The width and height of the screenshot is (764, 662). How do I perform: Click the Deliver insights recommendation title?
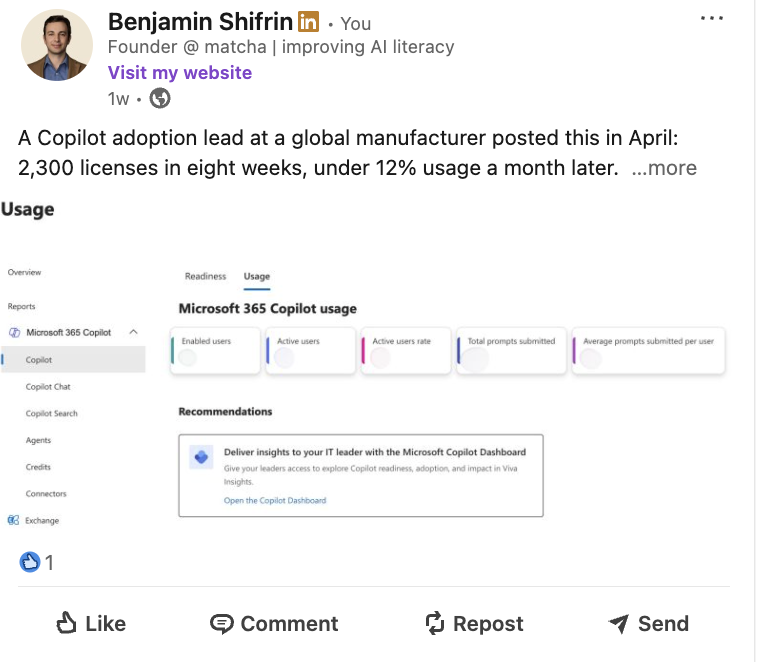pos(375,452)
